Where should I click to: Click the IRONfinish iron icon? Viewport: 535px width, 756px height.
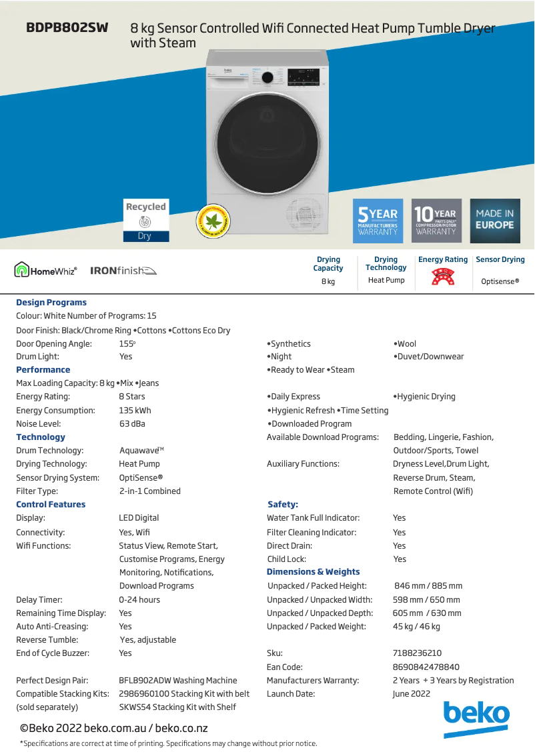[x=146, y=271]
